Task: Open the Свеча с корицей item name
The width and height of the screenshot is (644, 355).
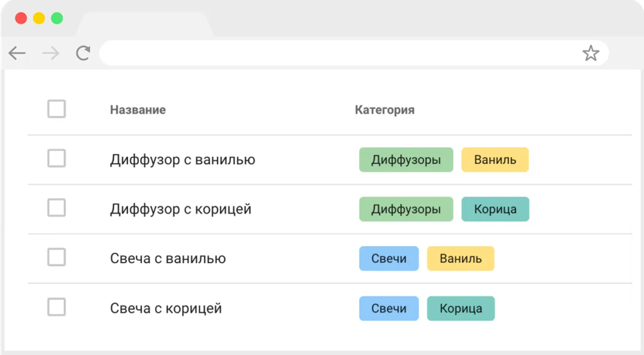Action: (x=166, y=308)
